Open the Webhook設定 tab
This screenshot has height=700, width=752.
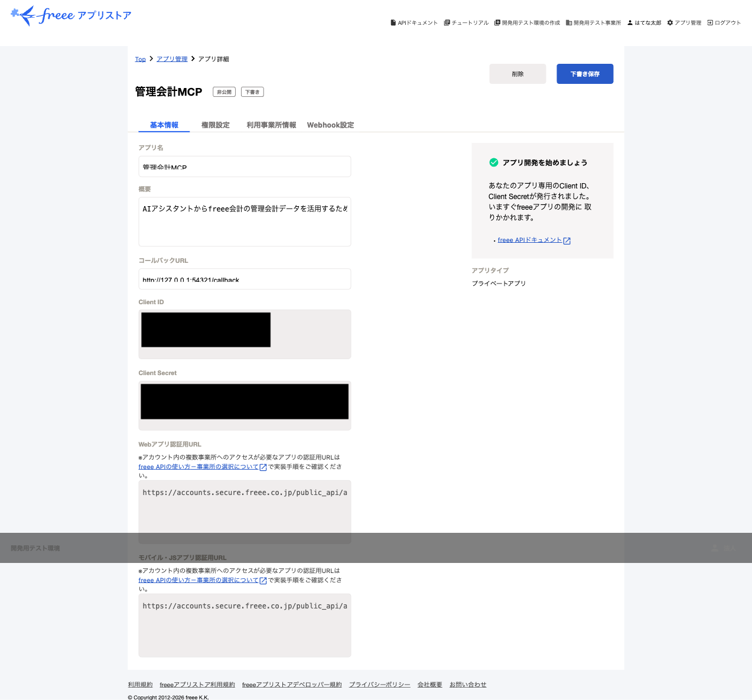pos(330,125)
